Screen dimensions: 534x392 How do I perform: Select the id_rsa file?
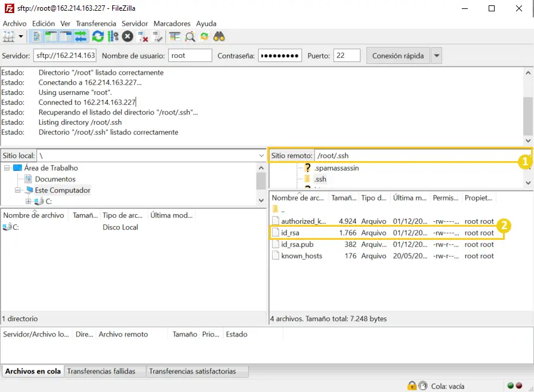383,233
